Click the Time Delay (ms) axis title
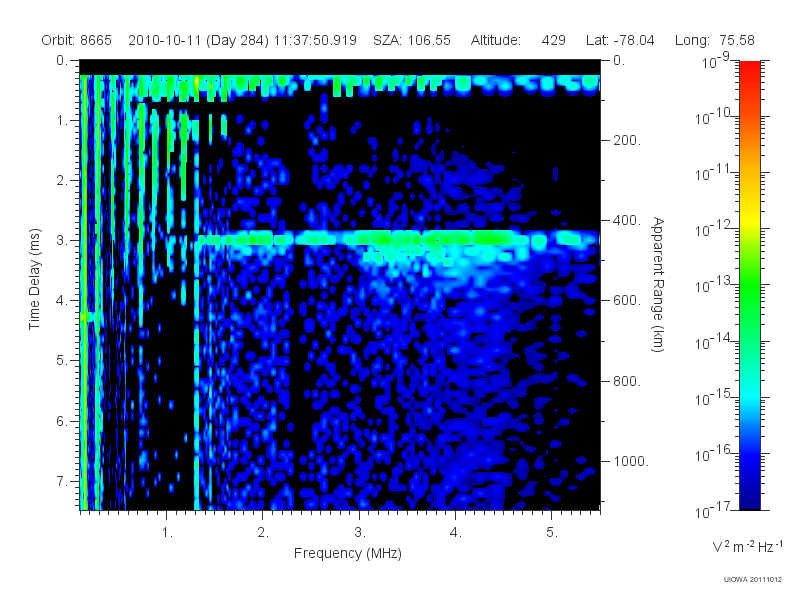800x600 pixels. [x=34, y=279]
